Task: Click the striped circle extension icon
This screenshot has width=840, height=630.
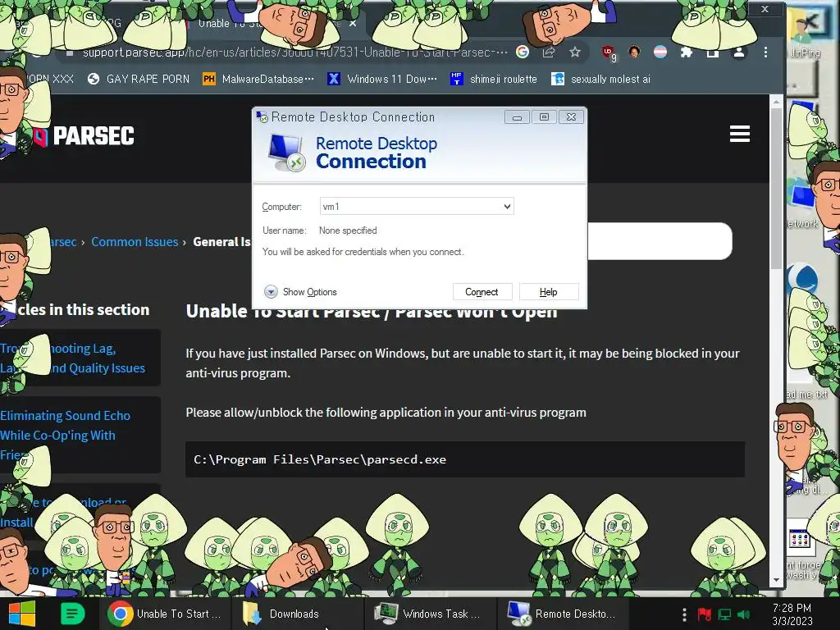Action: [x=660, y=52]
